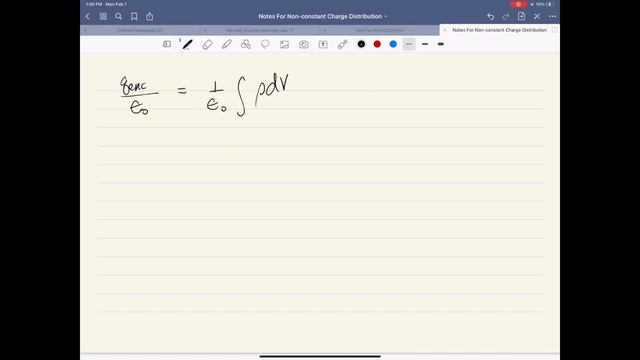
Task: Open split view icon at tab bar end
Action: pos(555,30)
